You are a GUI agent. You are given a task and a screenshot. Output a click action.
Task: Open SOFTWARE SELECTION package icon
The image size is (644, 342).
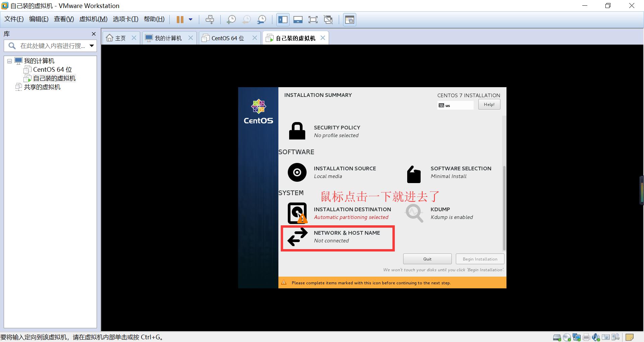[414, 174]
